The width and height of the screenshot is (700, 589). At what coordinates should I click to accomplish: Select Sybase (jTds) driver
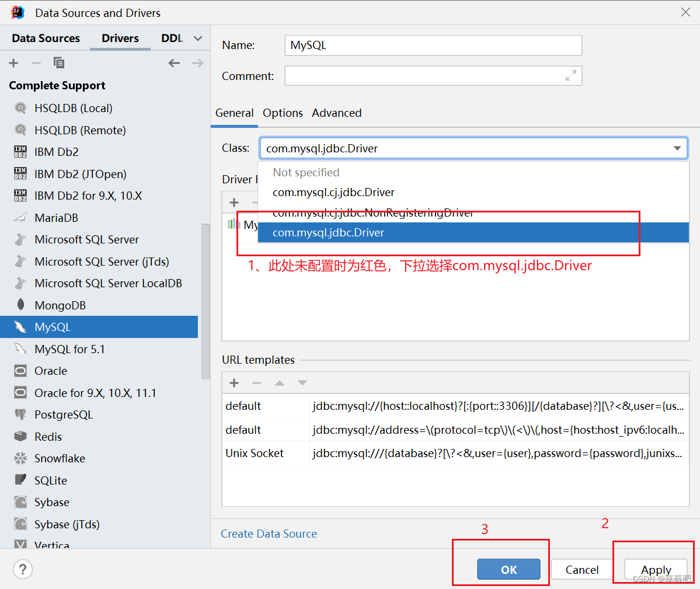point(99,524)
